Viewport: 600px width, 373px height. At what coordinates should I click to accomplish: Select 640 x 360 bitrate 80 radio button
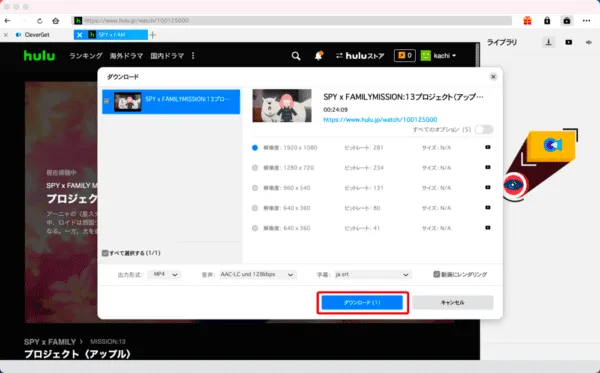click(255, 208)
